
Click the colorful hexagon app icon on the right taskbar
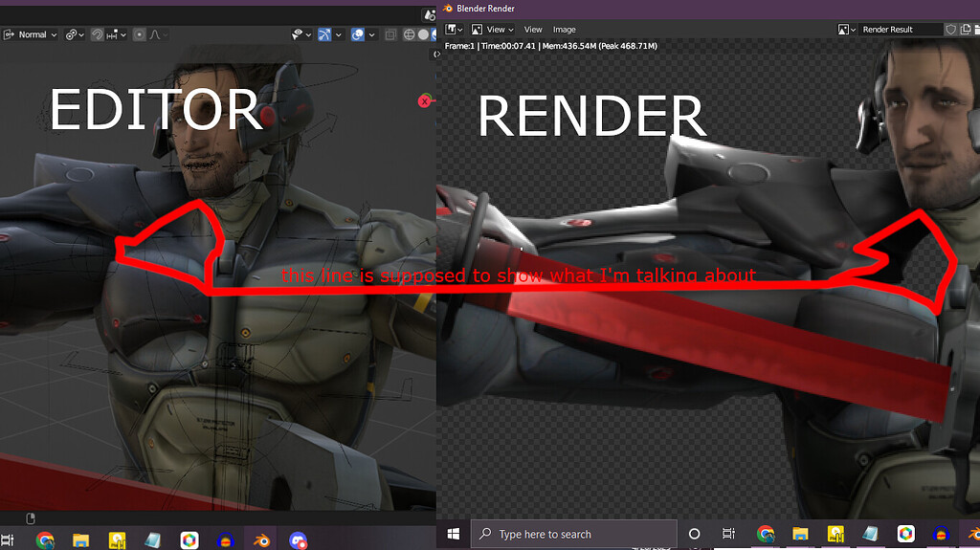point(905,534)
